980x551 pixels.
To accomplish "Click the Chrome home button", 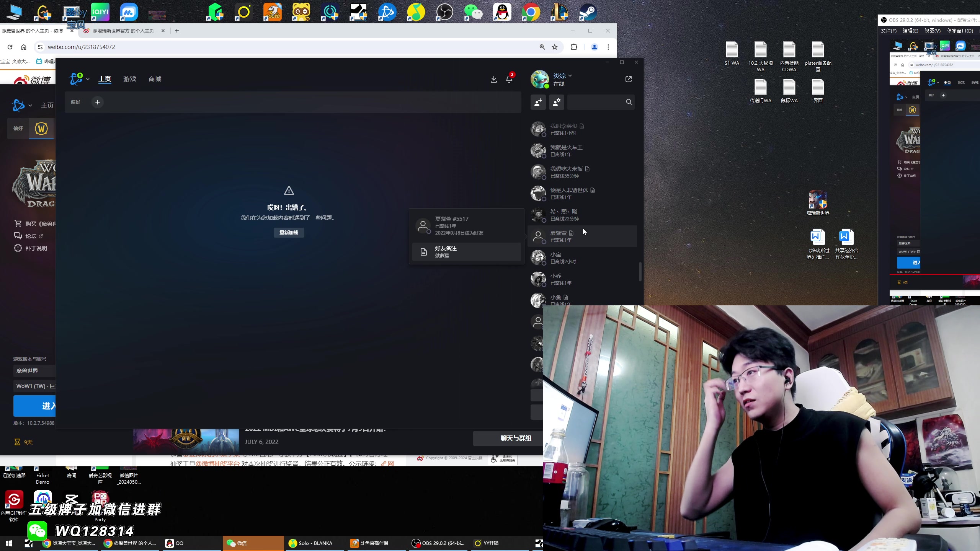I will (24, 47).
